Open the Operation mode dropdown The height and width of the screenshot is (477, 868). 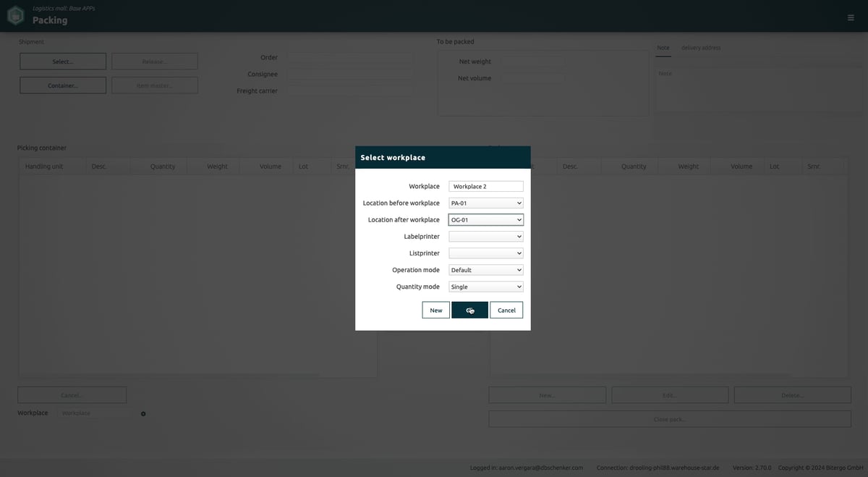tap(486, 270)
